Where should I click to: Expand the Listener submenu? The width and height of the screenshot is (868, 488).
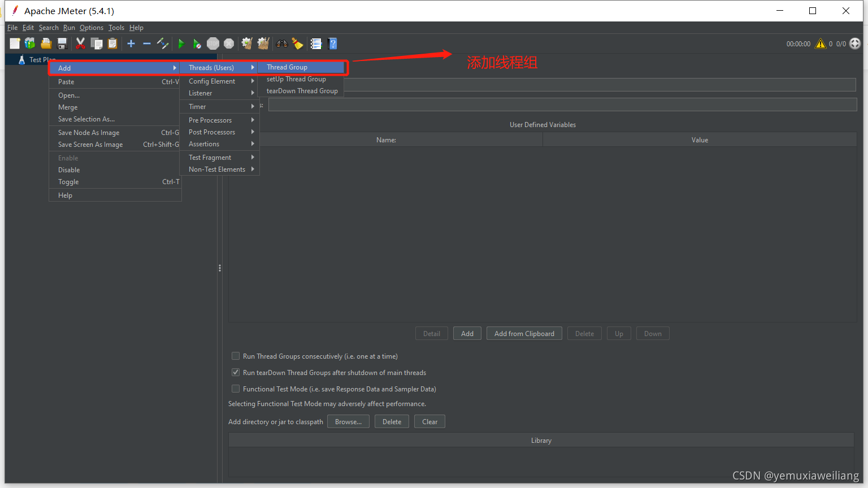[219, 93]
